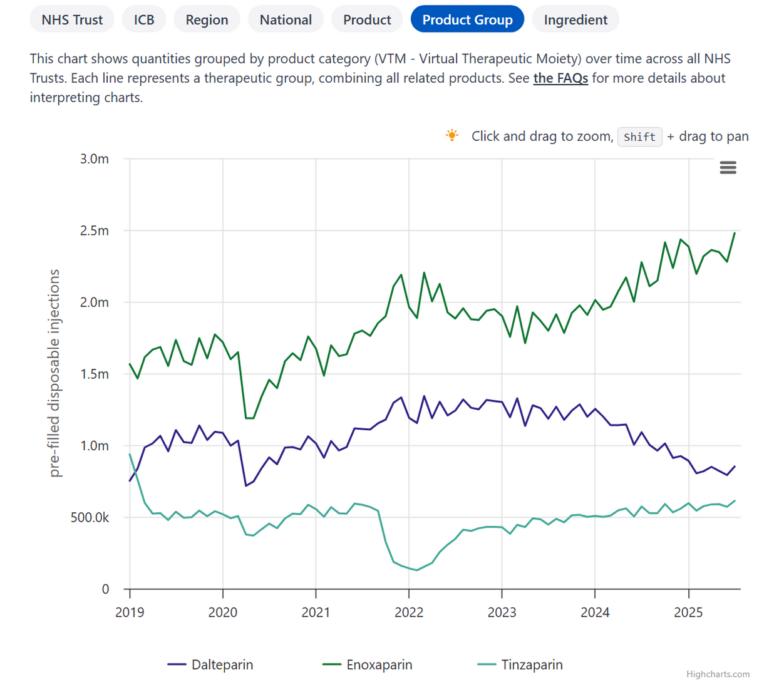Image resolution: width=784 pixels, height=692 pixels.
Task: Click the shift key hint badge
Action: (639, 137)
